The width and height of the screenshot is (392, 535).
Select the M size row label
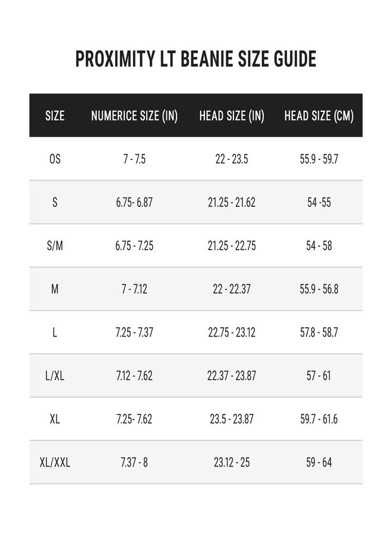[x=55, y=289]
